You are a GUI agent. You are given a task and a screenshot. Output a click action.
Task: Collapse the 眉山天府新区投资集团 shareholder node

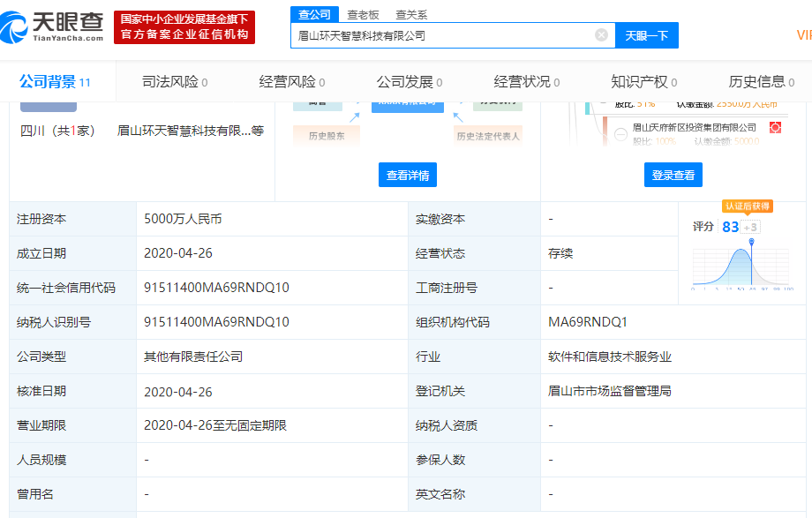click(x=620, y=134)
